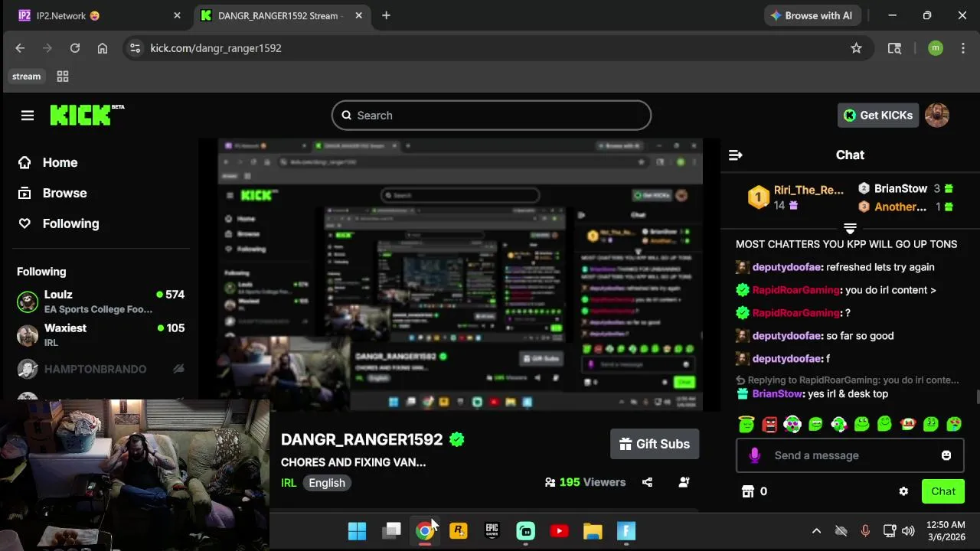The width and height of the screenshot is (980, 551).
Task: Switch to the IP2.Network browser tab
Action: (100, 15)
